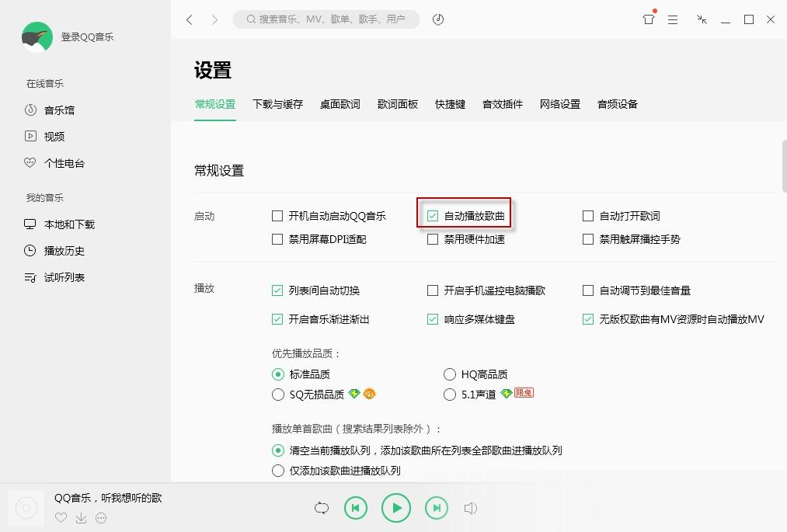The width and height of the screenshot is (787, 532).
Task: Select SQ无损品质 radio button
Action: coord(277,395)
